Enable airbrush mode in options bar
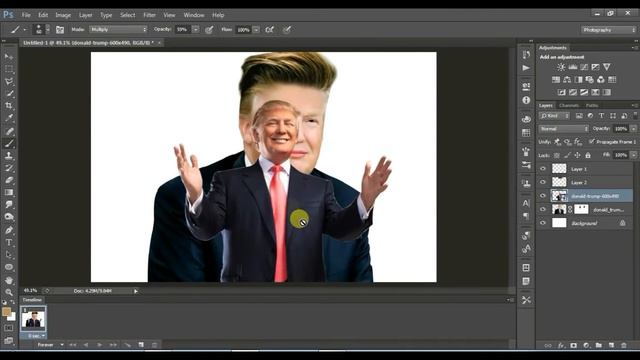 tap(269, 30)
